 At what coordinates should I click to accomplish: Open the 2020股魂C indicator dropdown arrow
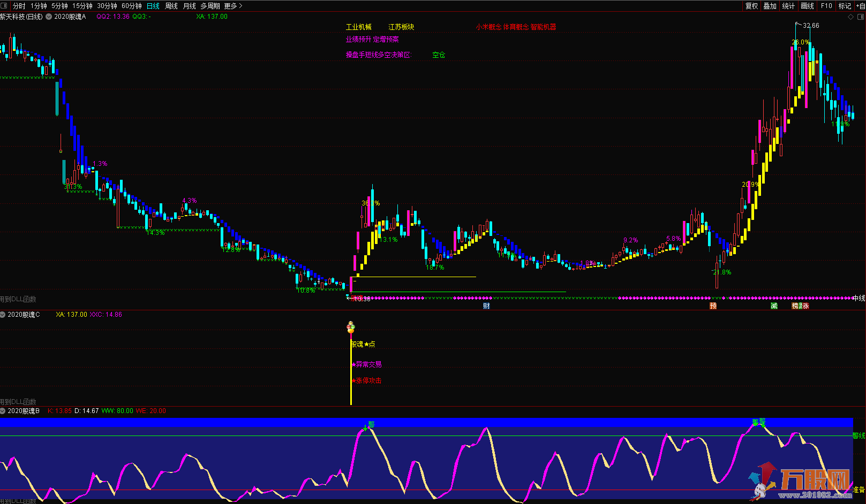coord(3,315)
